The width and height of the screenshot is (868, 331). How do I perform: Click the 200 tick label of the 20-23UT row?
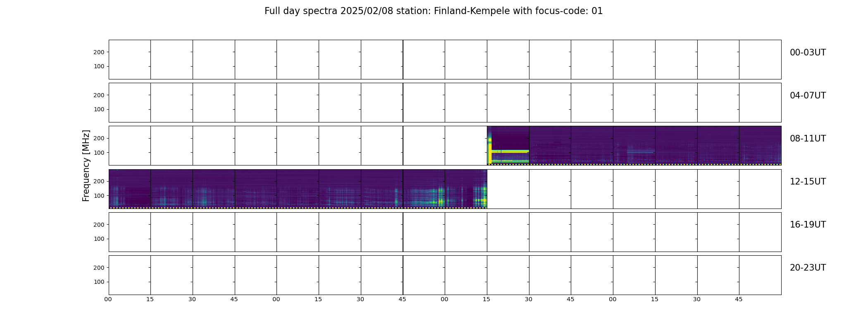[99, 268]
